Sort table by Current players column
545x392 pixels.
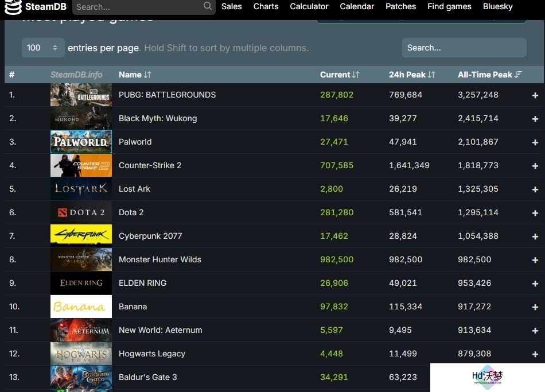tap(339, 75)
